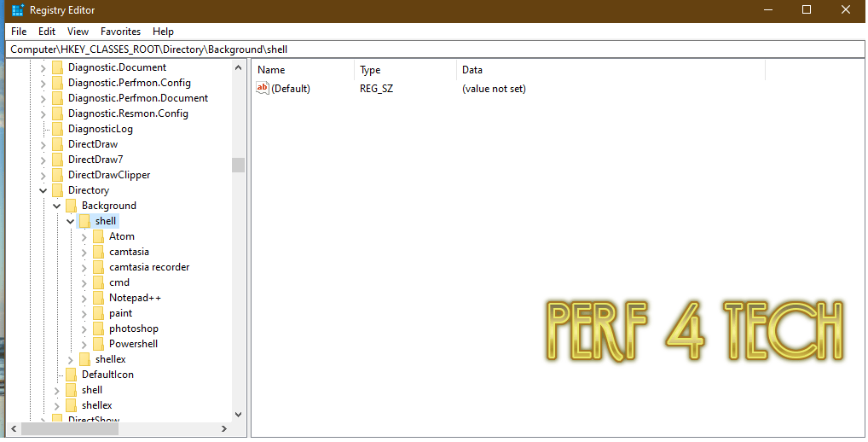868x442 pixels.
Task: Expand the DirectDrawClipper key
Action: coord(43,176)
